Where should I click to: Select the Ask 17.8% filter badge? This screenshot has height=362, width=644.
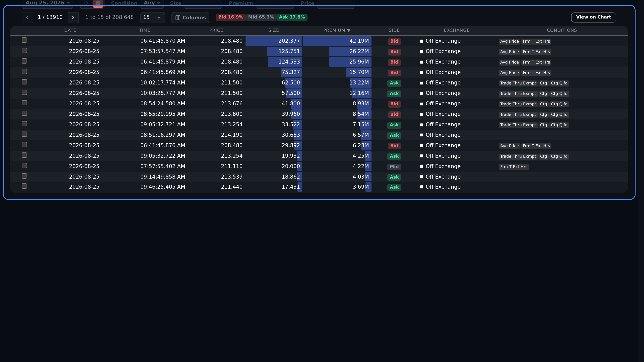(x=292, y=17)
